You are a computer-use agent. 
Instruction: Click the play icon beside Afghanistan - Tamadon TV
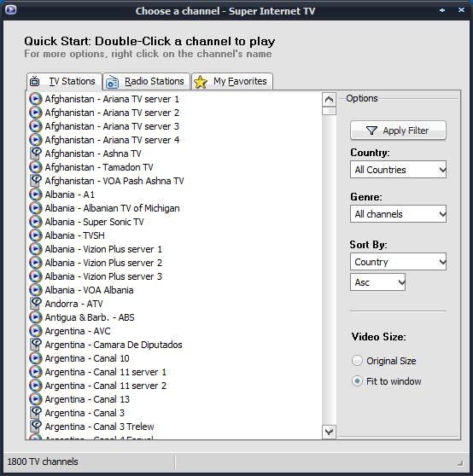click(36, 167)
